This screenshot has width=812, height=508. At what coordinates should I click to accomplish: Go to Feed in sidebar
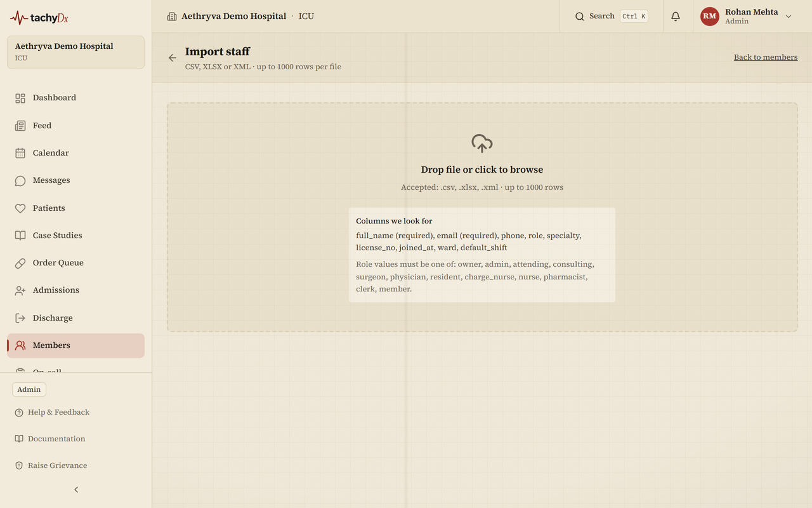[x=76, y=126]
